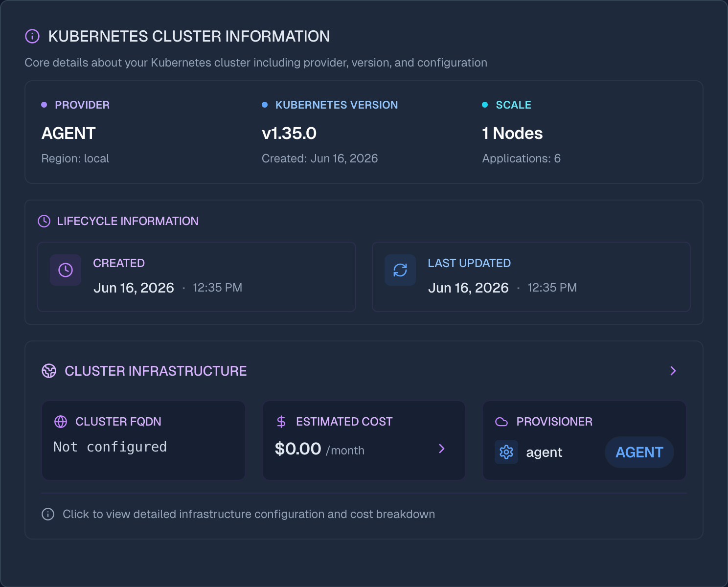Select the 'v1.35.0' version text
This screenshot has height=587, width=728.
[x=289, y=133]
